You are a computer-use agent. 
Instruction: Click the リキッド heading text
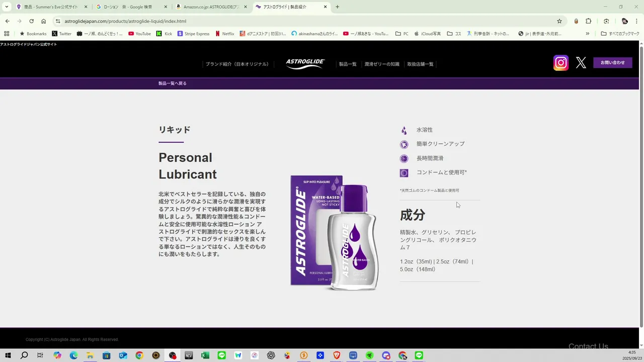pyautogui.click(x=175, y=130)
